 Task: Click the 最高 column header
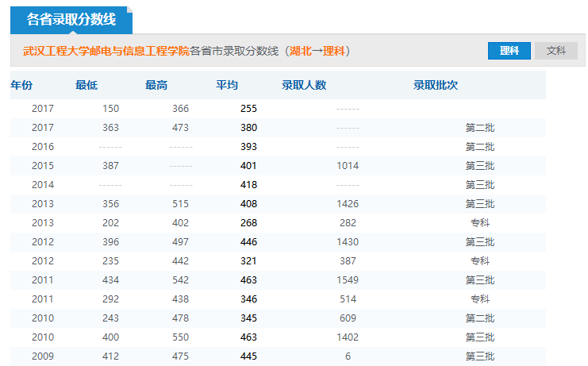[156, 85]
